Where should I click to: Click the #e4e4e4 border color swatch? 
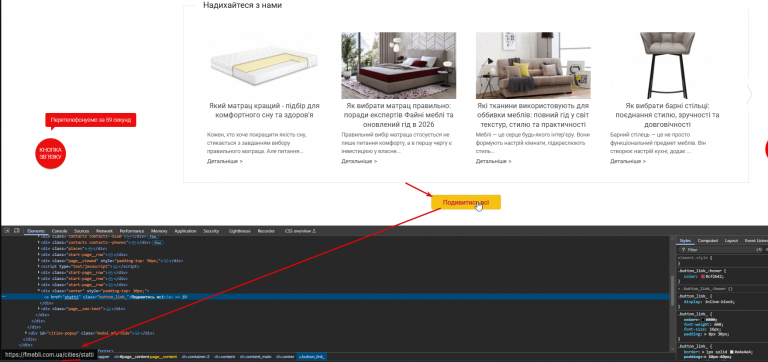click(x=731, y=352)
